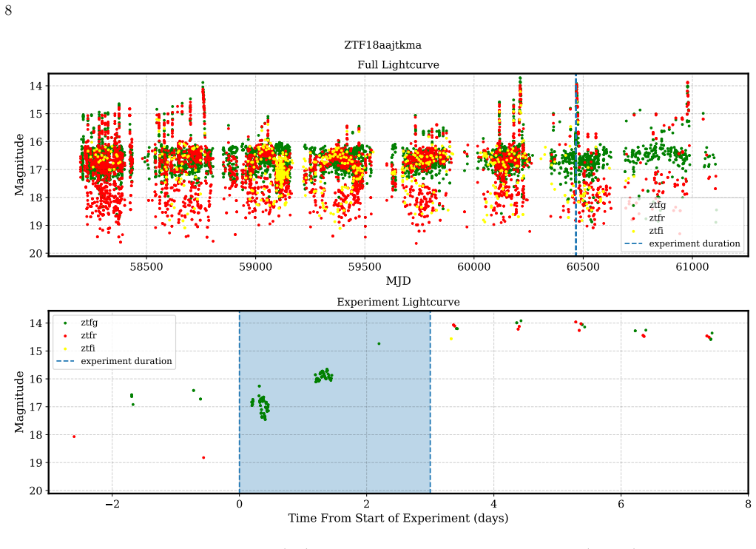Click ztfr in the Experiment Lightcurve legend

(x=89, y=335)
